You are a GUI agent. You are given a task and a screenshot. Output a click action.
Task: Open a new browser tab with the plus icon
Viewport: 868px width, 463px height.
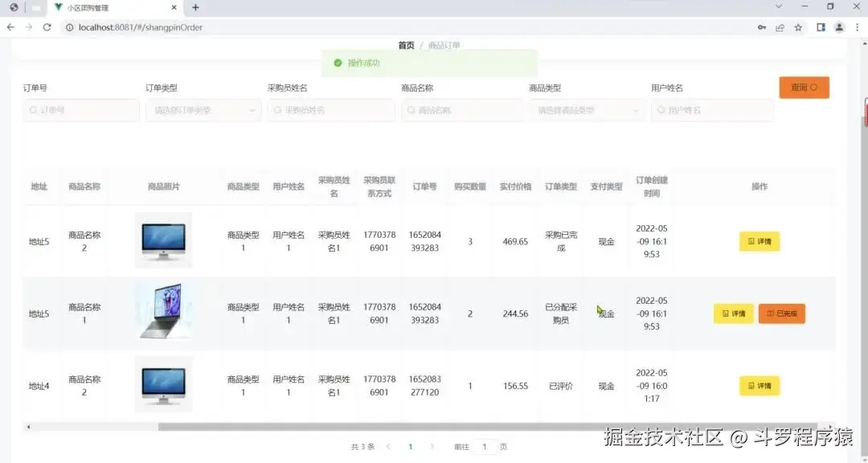point(195,8)
